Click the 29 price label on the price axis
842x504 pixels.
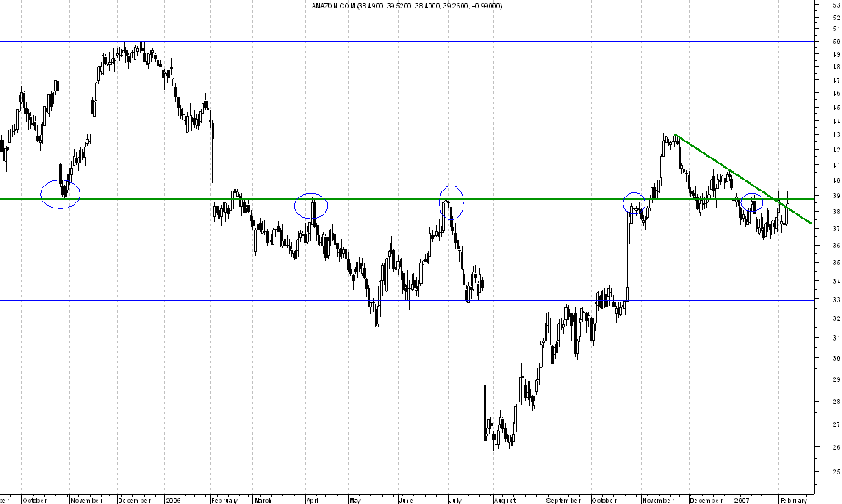(x=836, y=379)
